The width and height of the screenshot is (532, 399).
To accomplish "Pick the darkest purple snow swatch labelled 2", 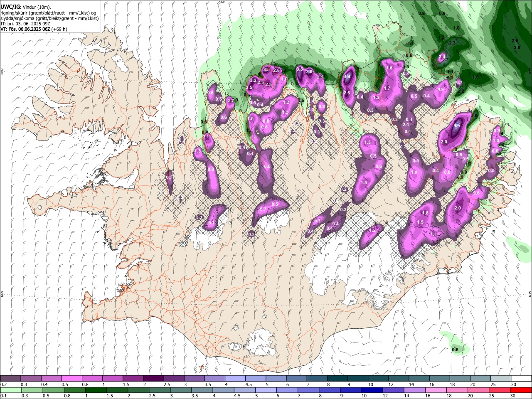I will (x=153, y=379).
